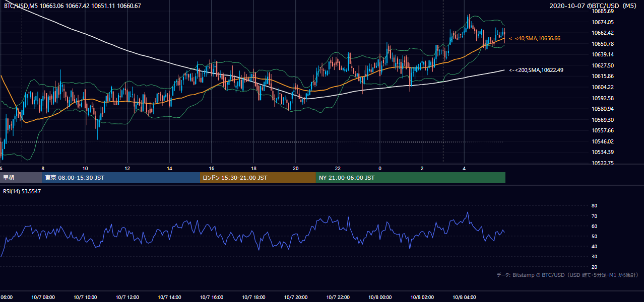Click price axis label 10639.14

click(x=603, y=54)
